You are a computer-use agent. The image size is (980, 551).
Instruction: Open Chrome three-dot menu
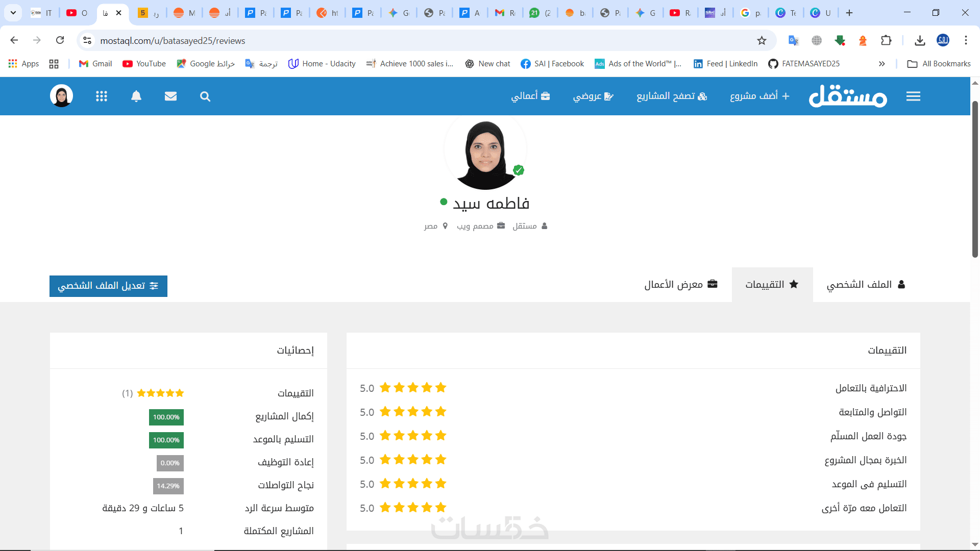[x=966, y=41]
